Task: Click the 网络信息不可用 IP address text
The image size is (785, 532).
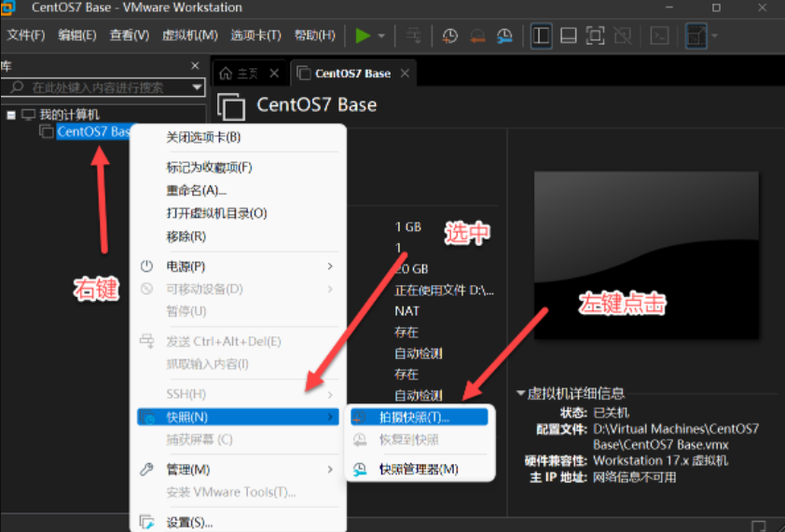Action: [x=634, y=477]
